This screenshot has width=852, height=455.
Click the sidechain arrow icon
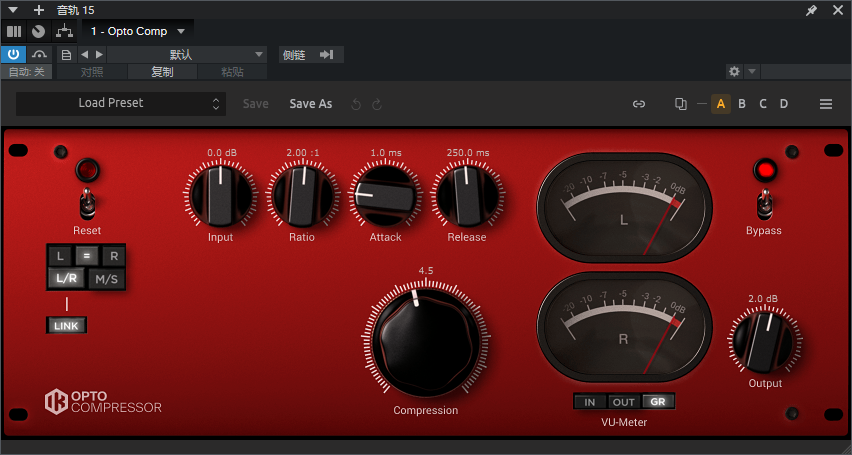point(327,55)
